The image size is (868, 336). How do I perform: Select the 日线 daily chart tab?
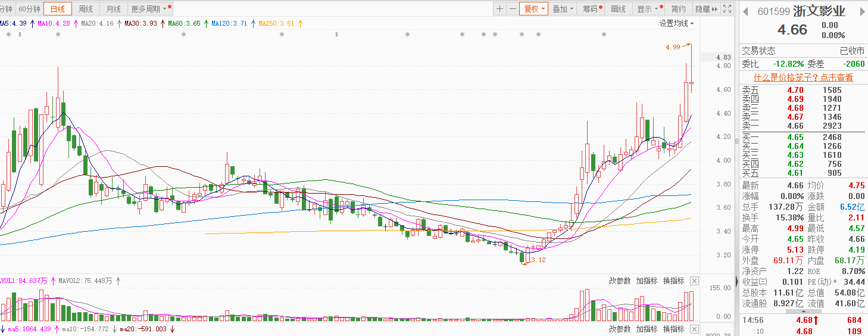coord(58,9)
